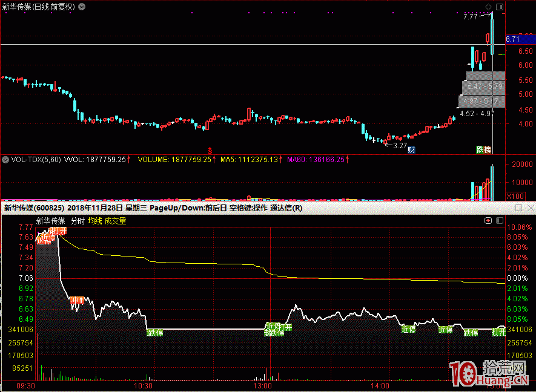Select the 成交量 legend label
Viewport: 536px width, 392px height.
click(x=115, y=221)
